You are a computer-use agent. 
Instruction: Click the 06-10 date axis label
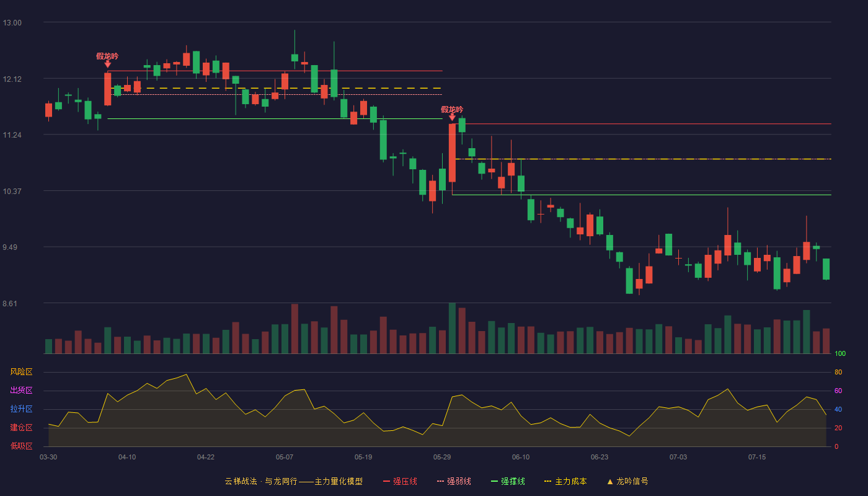(521, 457)
